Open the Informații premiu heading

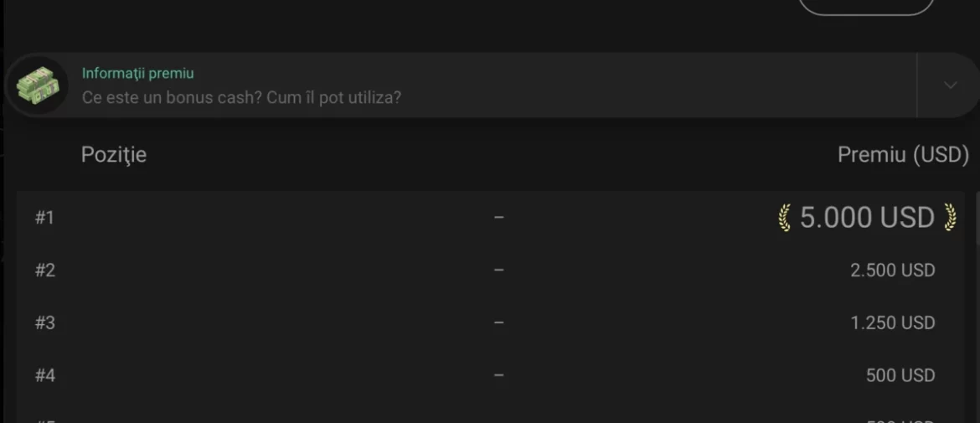point(138,73)
